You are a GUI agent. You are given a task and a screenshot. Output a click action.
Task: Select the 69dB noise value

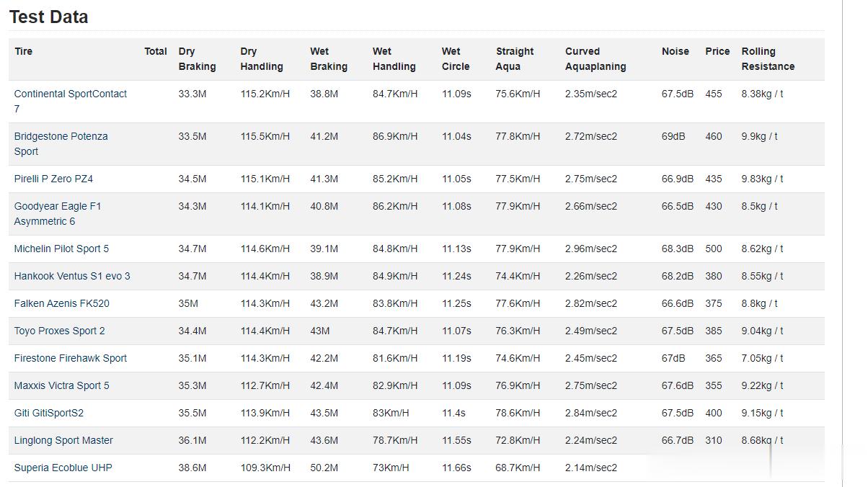(x=673, y=136)
